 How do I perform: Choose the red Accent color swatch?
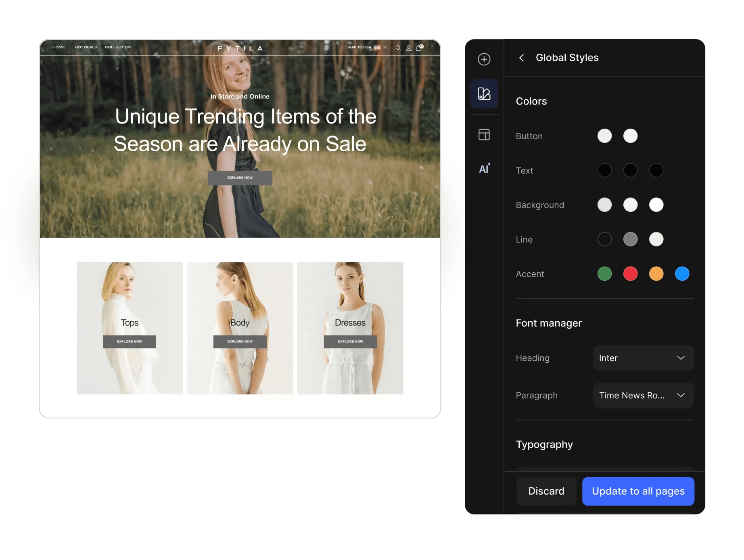pos(630,274)
